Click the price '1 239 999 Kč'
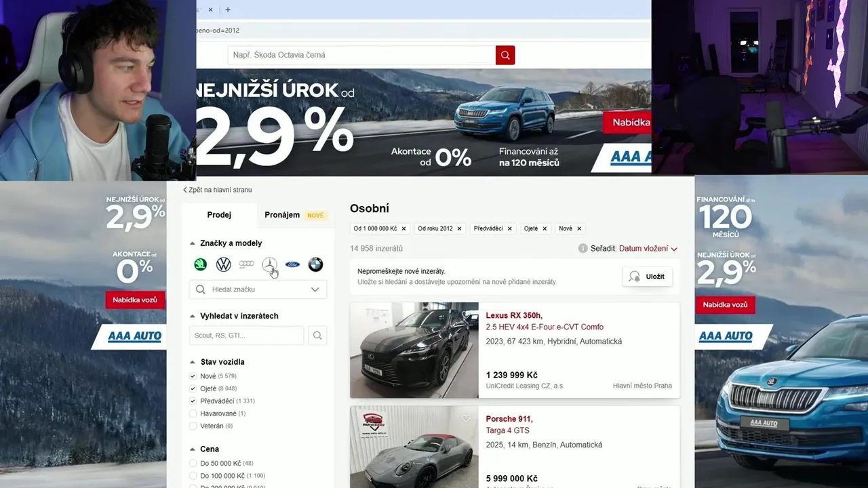868x488 pixels. (512, 375)
